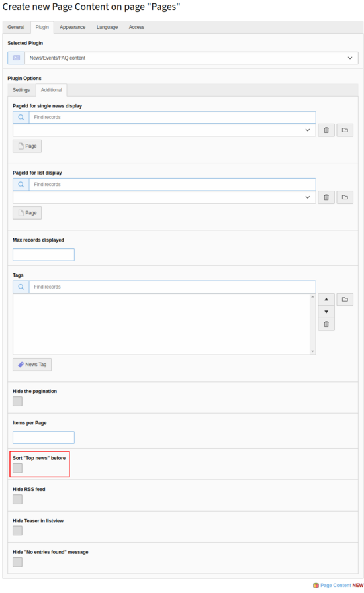Viewport: 364px width, 593px height.
Task: Move selected tag up with the up arrow
Action: point(326,300)
